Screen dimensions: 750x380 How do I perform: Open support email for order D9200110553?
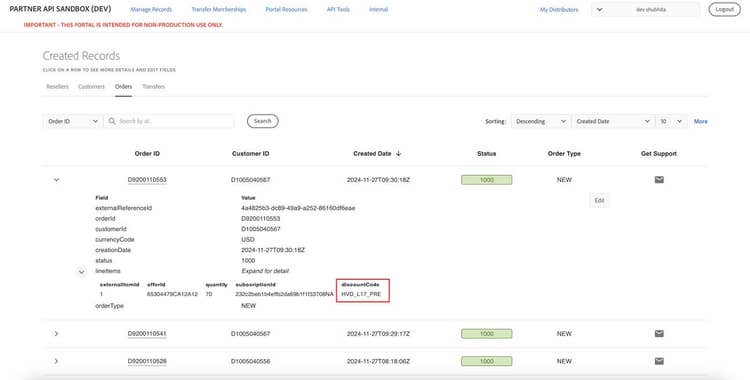pyautogui.click(x=659, y=180)
